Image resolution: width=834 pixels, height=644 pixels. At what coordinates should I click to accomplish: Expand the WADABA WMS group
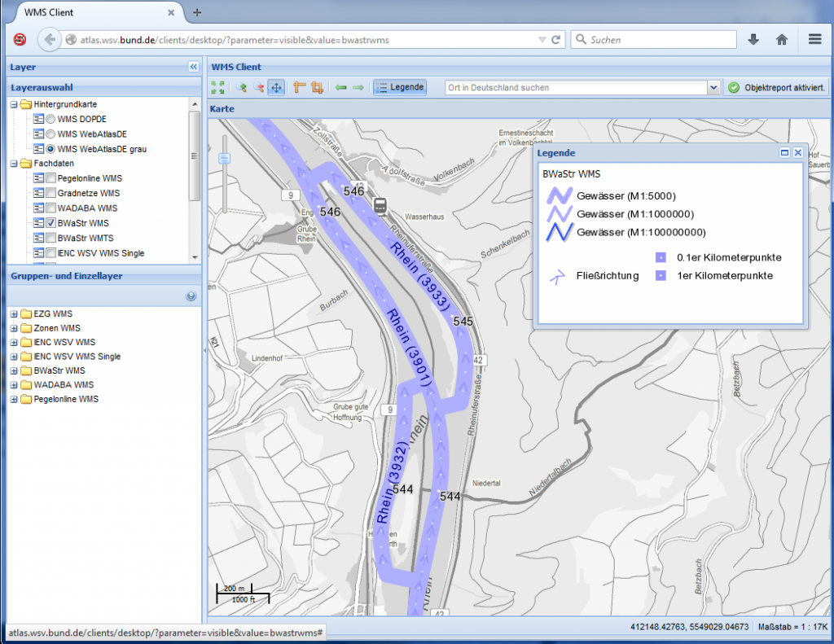click(x=14, y=384)
